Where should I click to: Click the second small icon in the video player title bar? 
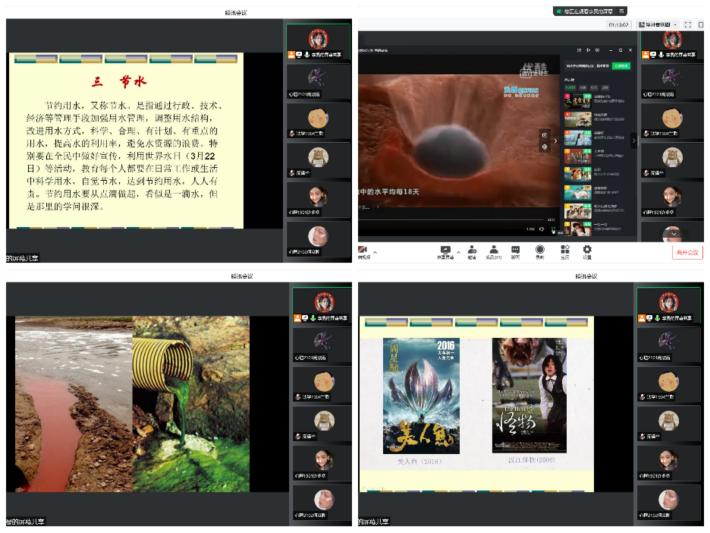pyautogui.click(x=588, y=50)
